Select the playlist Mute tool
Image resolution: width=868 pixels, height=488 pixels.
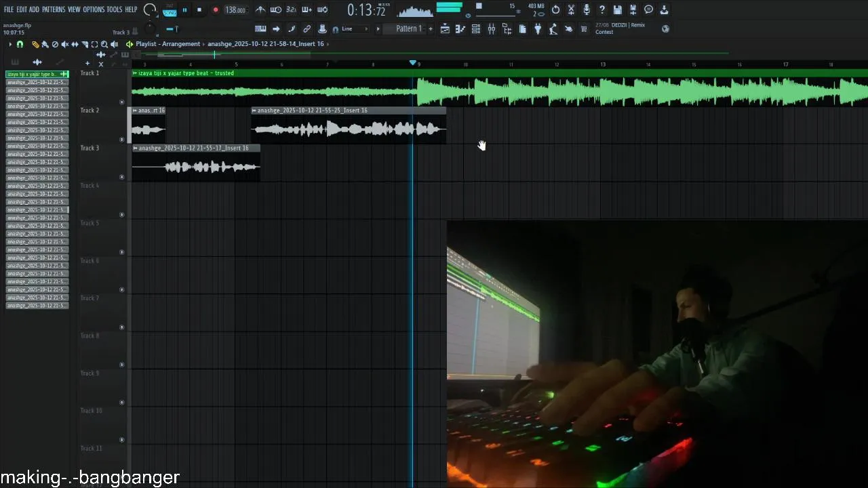pos(65,44)
